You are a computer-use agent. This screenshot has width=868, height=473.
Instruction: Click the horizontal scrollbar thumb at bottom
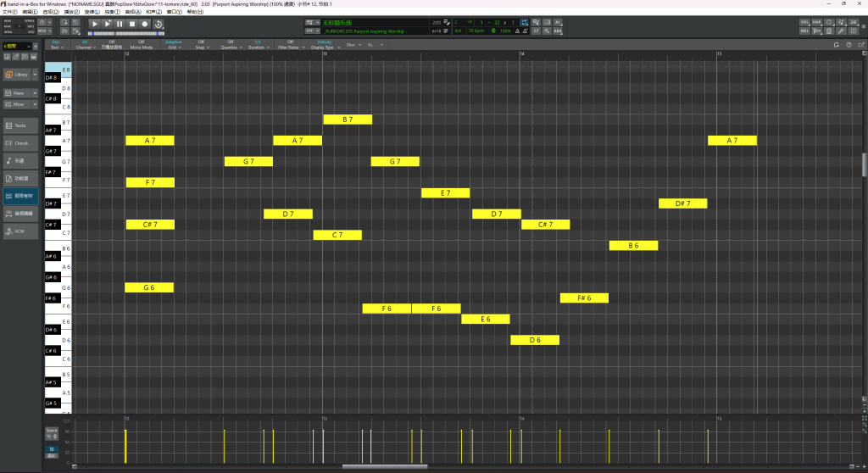[372, 466]
